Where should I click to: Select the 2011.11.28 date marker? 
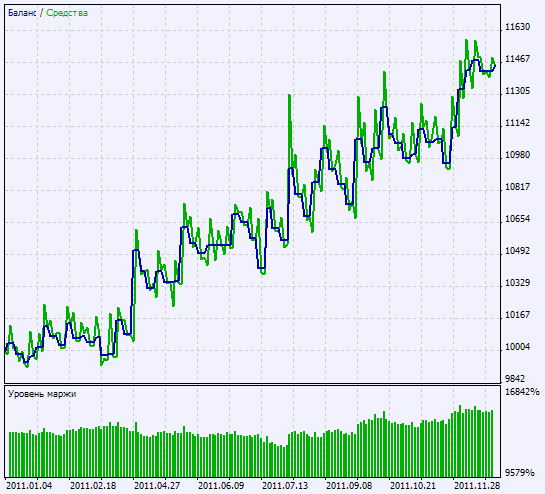point(477,486)
